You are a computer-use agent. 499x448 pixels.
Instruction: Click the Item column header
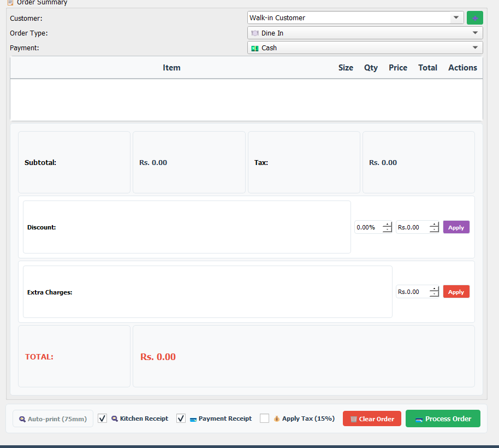tap(171, 68)
